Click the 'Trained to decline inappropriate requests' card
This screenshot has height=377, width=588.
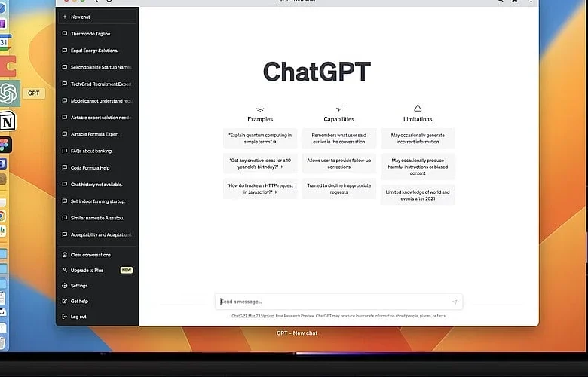pyautogui.click(x=339, y=188)
